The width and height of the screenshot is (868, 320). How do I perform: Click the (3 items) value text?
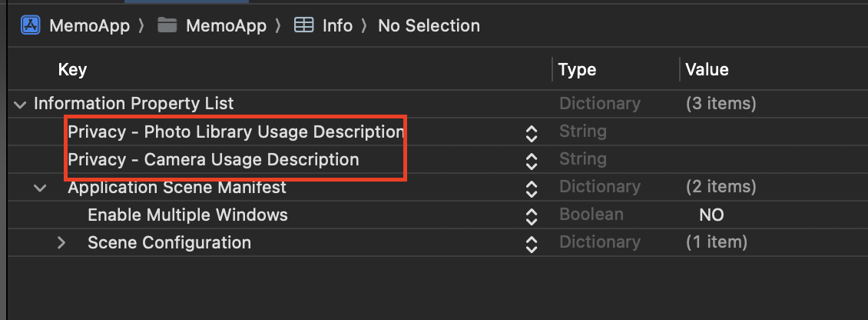[x=721, y=104]
